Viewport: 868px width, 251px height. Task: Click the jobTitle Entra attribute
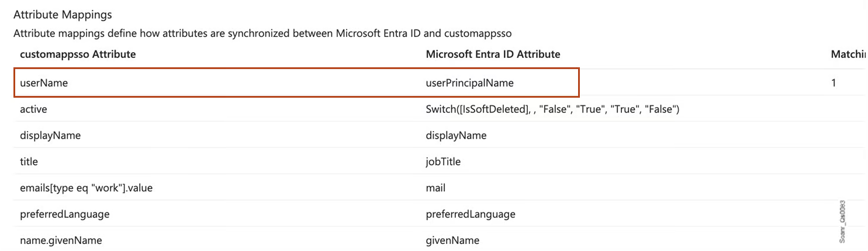443,161
